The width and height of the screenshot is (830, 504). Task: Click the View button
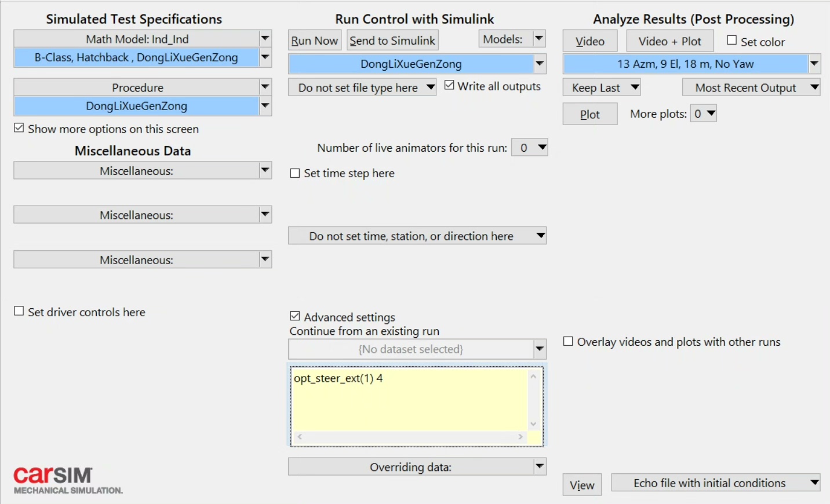(582, 485)
